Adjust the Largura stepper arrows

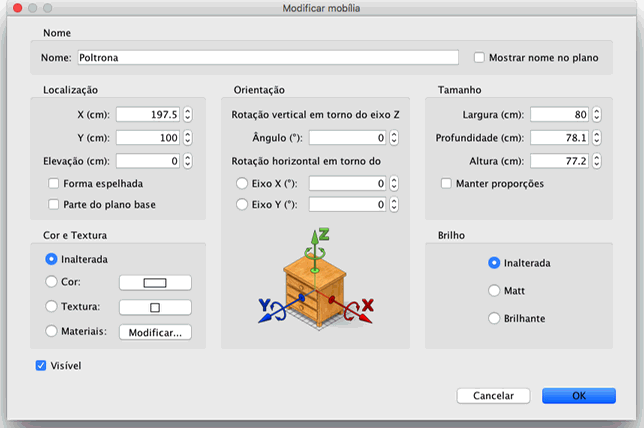click(596, 114)
